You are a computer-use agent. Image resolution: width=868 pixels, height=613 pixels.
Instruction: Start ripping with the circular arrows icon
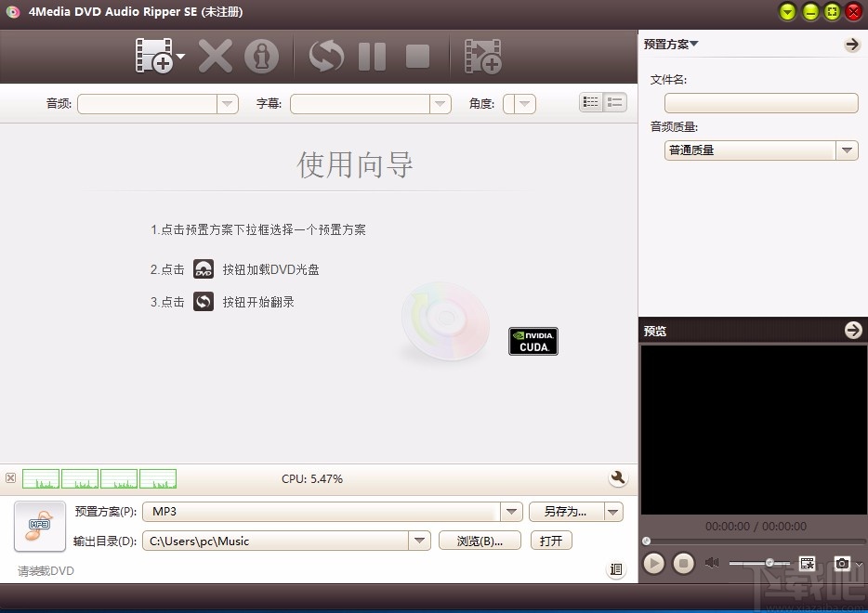point(325,56)
